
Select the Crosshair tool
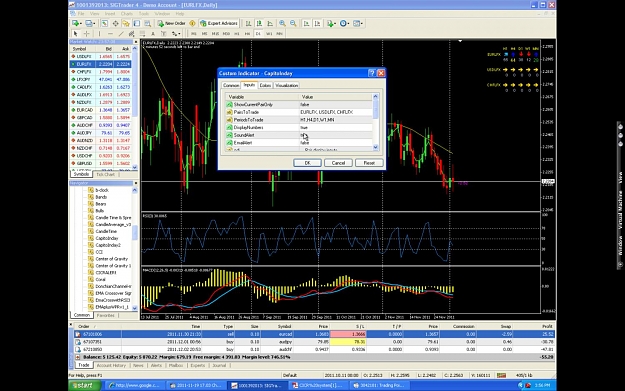click(x=86, y=34)
